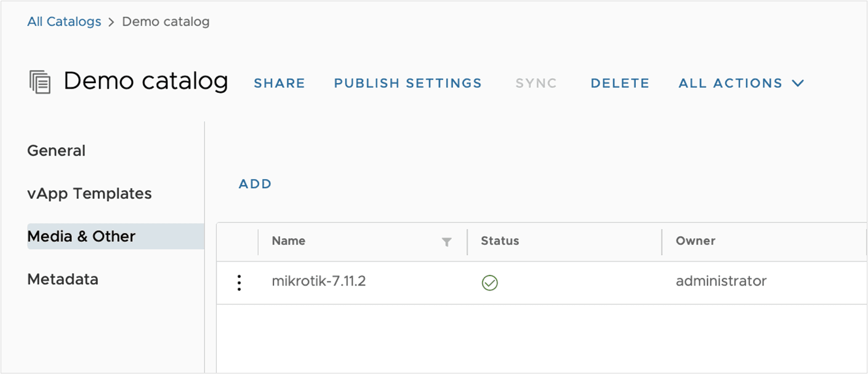Sort by the Name column header

[288, 241]
